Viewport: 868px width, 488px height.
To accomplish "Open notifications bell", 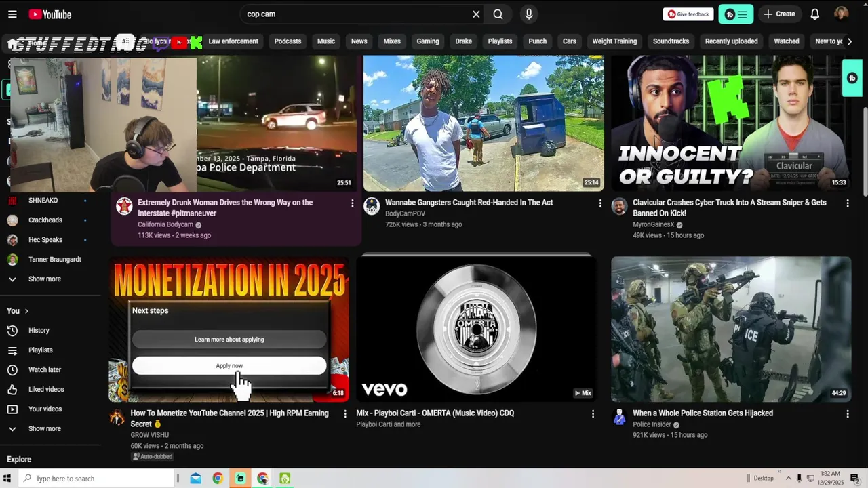I will (x=815, y=14).
